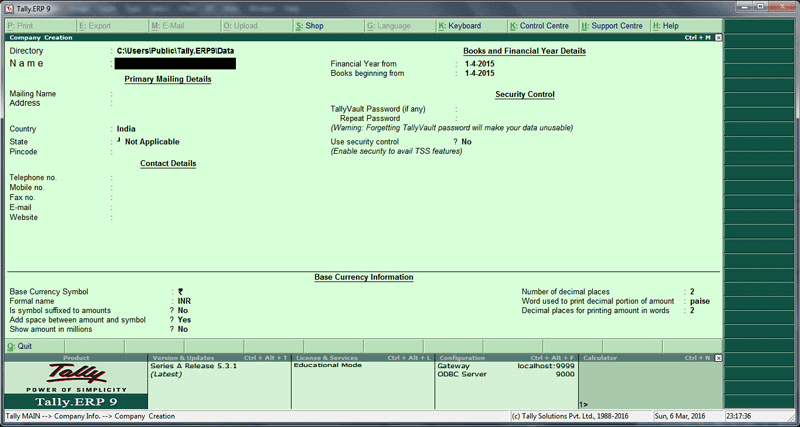Click the Security Control heading
Viewport: 800px width, 427px height.
(524, 94)
